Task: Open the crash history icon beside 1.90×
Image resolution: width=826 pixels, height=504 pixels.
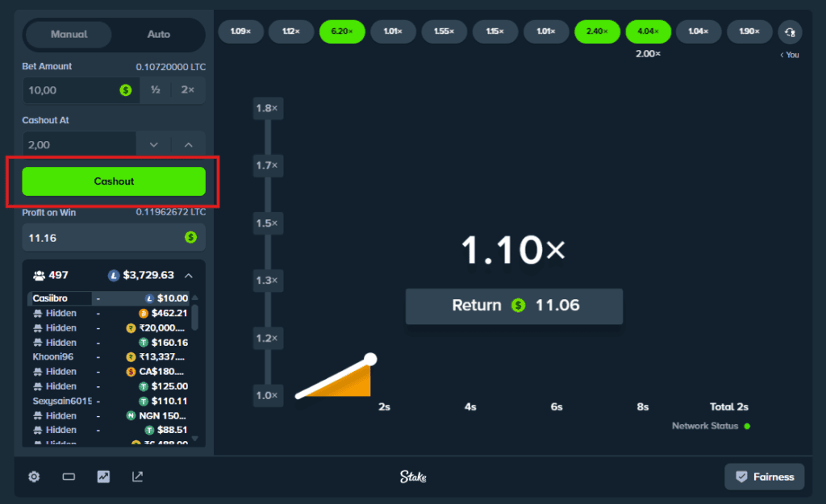Action: pos(790,32)
